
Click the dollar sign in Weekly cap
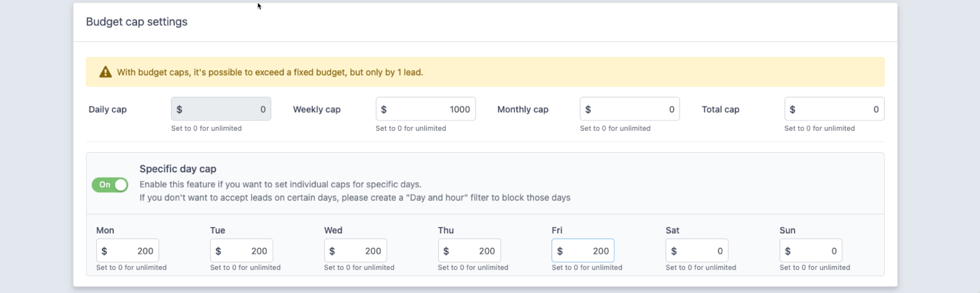tap(384, 110)
